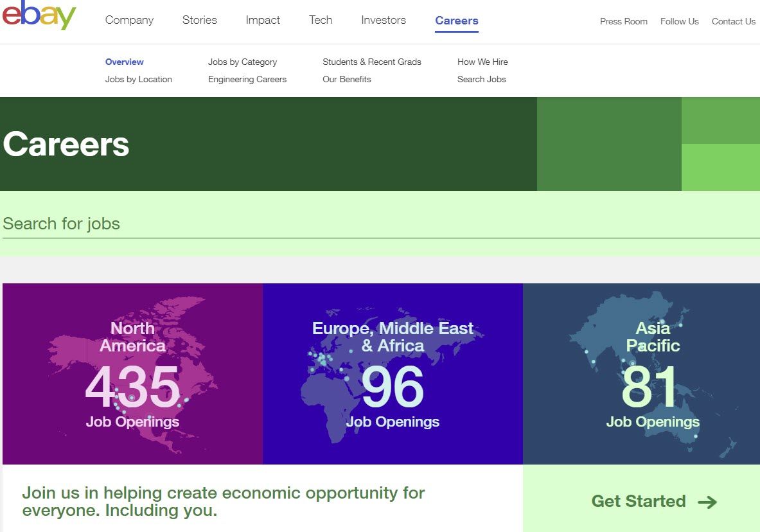The width and height of the screenshot is (760, 532).
Task: Open the Europe, Middle East & Africa tile
Action: (x=393, y=373)
